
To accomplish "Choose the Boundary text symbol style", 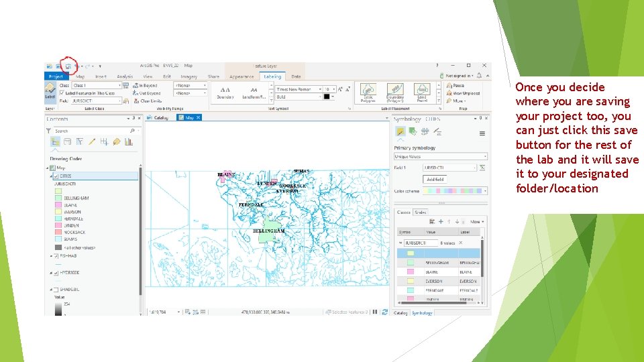I will pos(225,93).
